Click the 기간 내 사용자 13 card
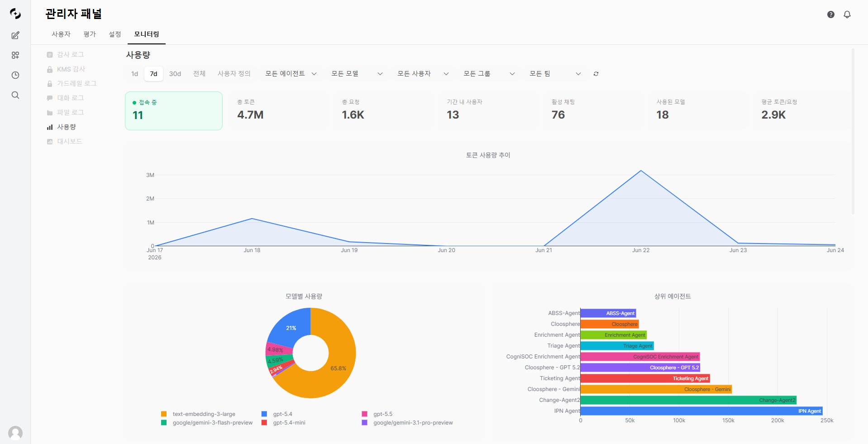The height and width of the screenshot is (444, 868). click(488, 111)
